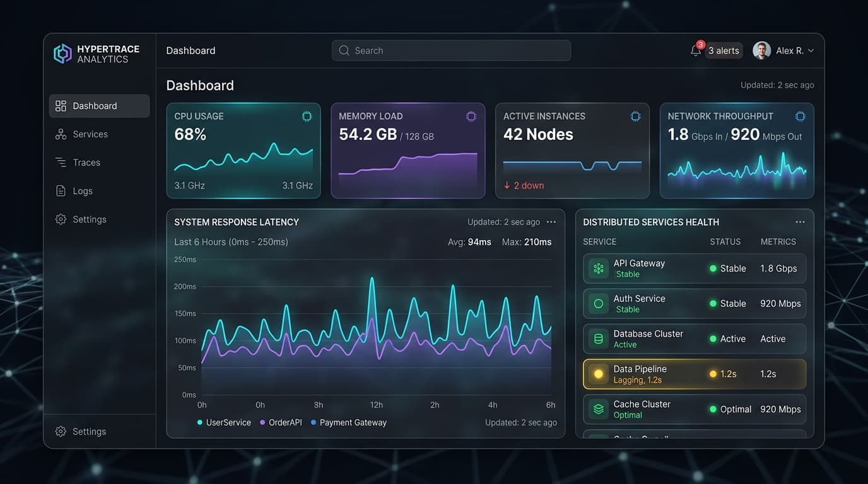The width and height of the screenshot is (868, 484).
Task: Click the STATUS column header
Action: point(725,242)
